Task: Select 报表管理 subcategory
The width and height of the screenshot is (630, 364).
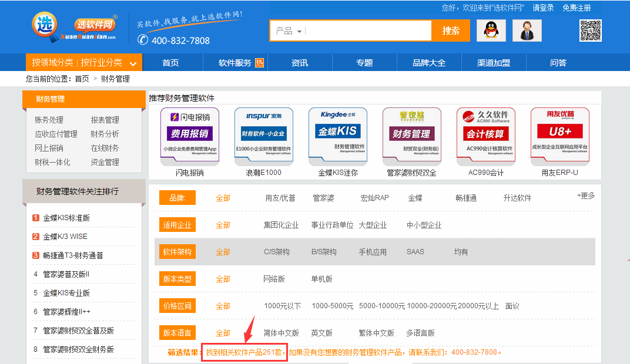Action: pos(105,120)
